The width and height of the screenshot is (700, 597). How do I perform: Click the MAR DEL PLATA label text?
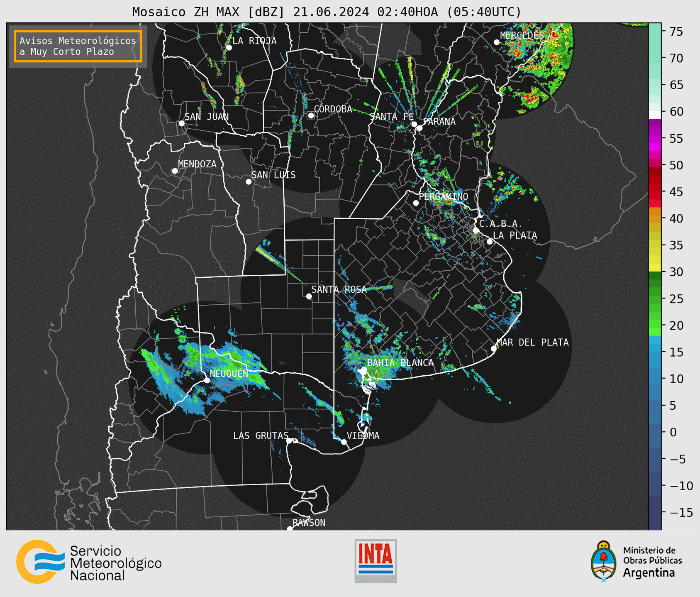(x=533, y=343)
